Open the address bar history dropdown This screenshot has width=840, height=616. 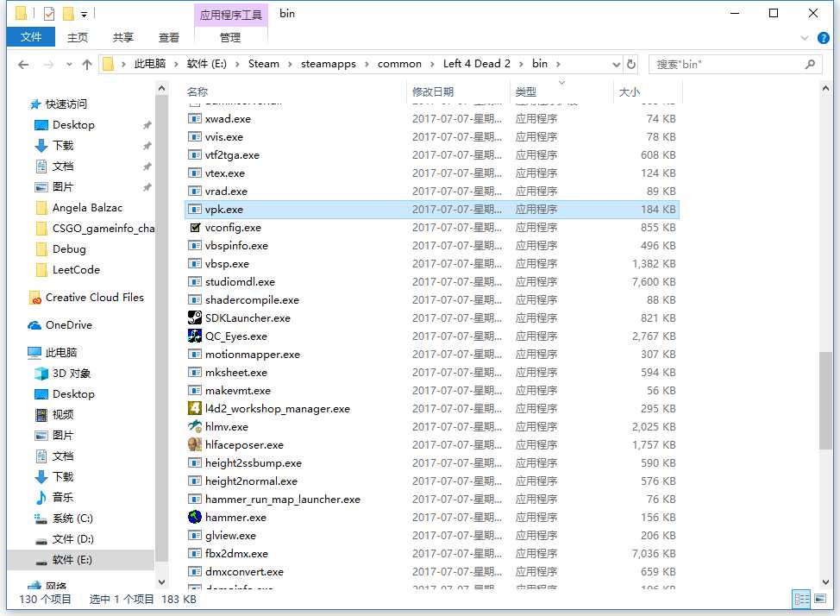coord(616,65)
